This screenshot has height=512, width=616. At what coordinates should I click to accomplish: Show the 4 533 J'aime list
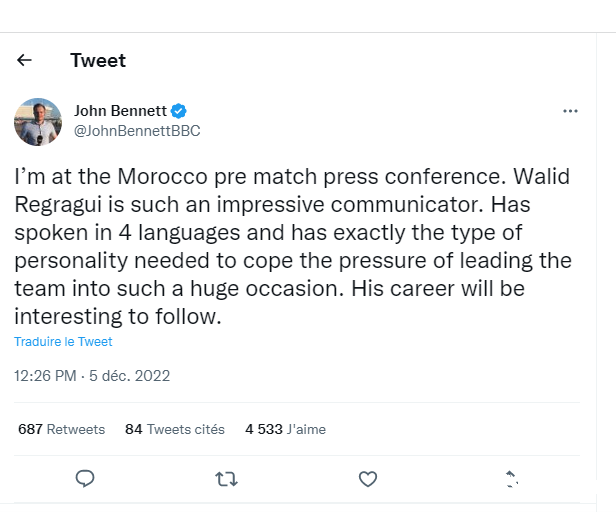[285, 429]
